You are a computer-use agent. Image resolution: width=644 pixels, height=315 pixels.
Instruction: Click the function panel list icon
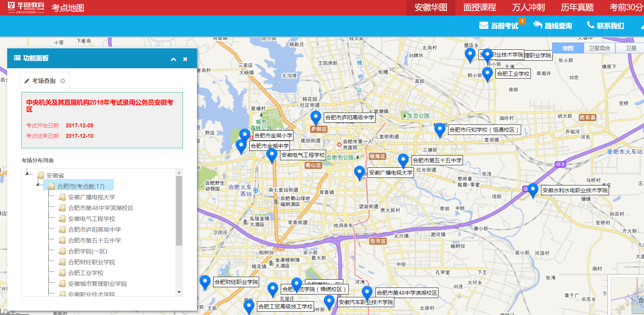click(x=17, y=58)
